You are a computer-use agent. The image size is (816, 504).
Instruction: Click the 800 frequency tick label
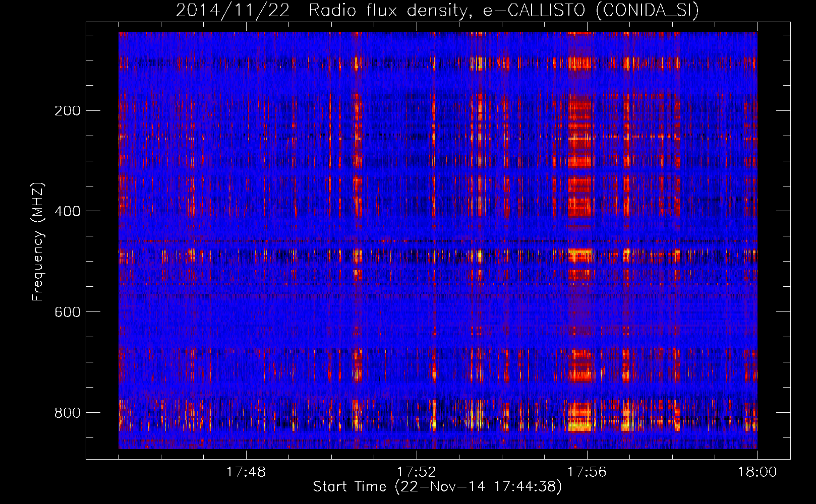click(68, 413)
